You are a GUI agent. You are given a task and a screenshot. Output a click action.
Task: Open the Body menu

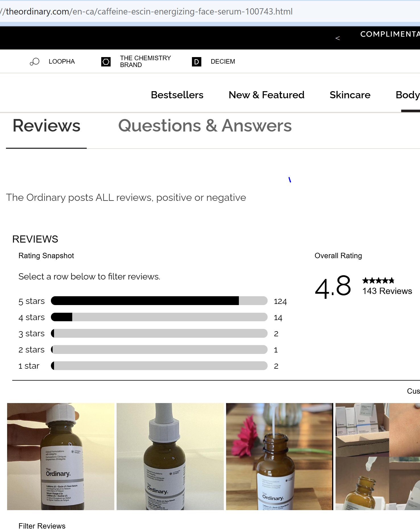pyautogui.click(x=408, y=95)
